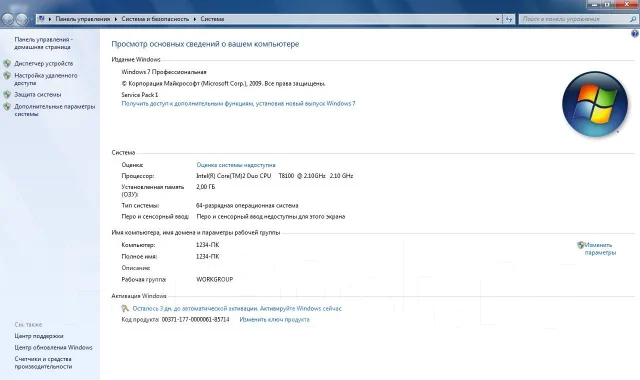Select the 64-разрядная операционная система text
The width and height of the screenshot is (640, 380).
[x=247, y=206]
